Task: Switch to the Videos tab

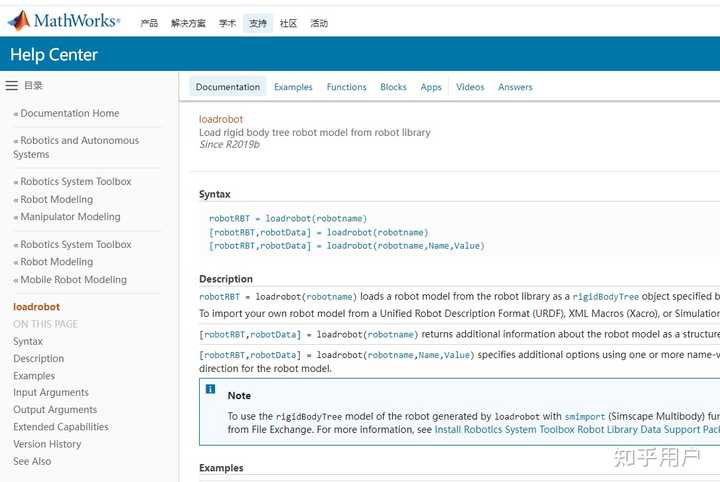Action: pos(470,87)
